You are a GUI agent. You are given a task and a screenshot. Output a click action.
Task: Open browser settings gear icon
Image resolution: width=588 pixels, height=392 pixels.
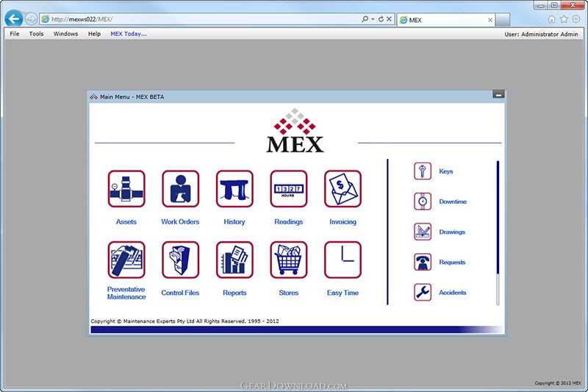pyautogui.click(x=576, y=19)
